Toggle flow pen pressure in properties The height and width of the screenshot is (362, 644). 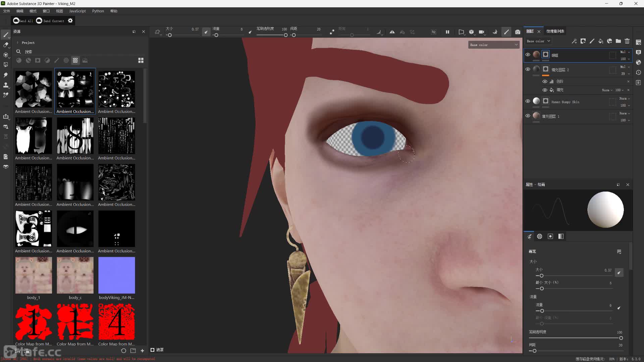[x=619, y=308]
